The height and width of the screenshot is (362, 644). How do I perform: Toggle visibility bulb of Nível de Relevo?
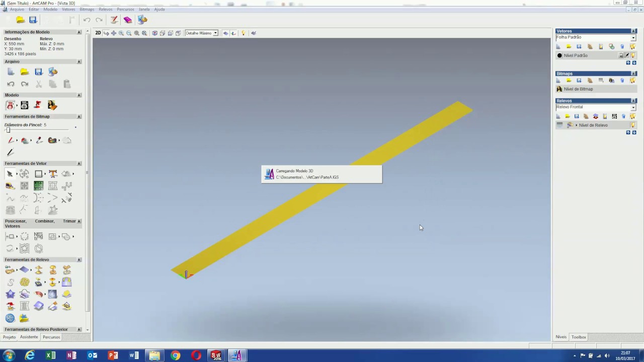click(x=633, y=125)
